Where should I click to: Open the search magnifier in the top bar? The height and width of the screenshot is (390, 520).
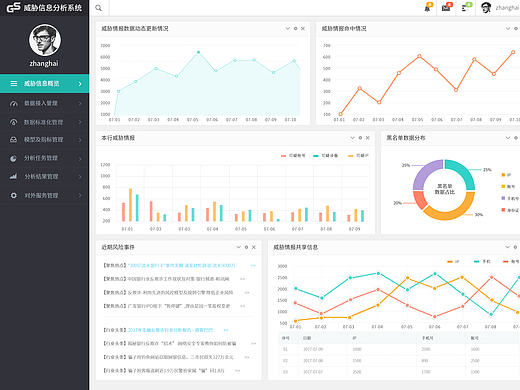click(x=98, y=8)
